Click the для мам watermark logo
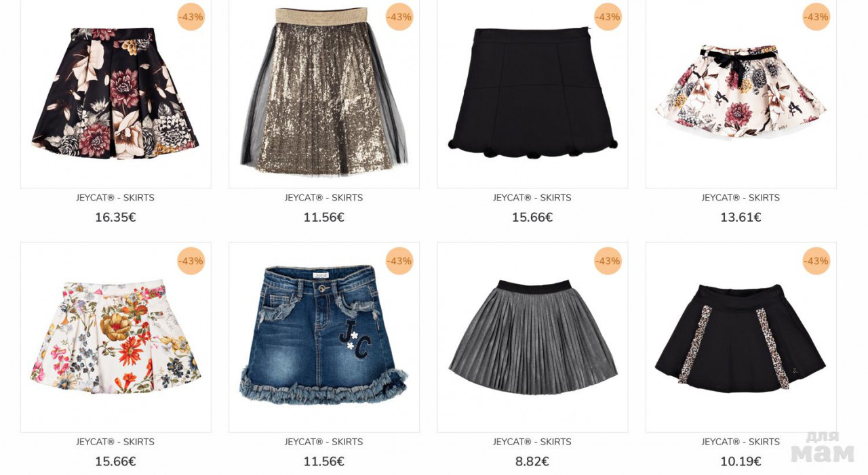Image resolution: width=868 pixels, height=475 pixels. tap(822, 447)
